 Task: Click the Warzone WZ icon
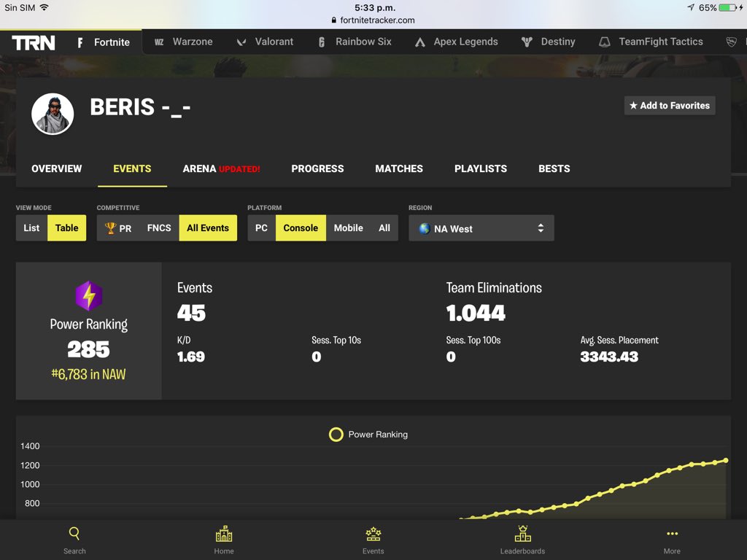[159, 42]
